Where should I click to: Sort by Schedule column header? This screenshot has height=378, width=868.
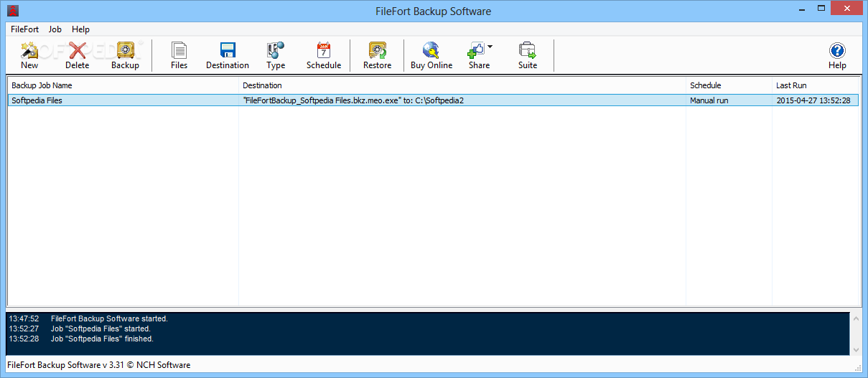[729, 85]
